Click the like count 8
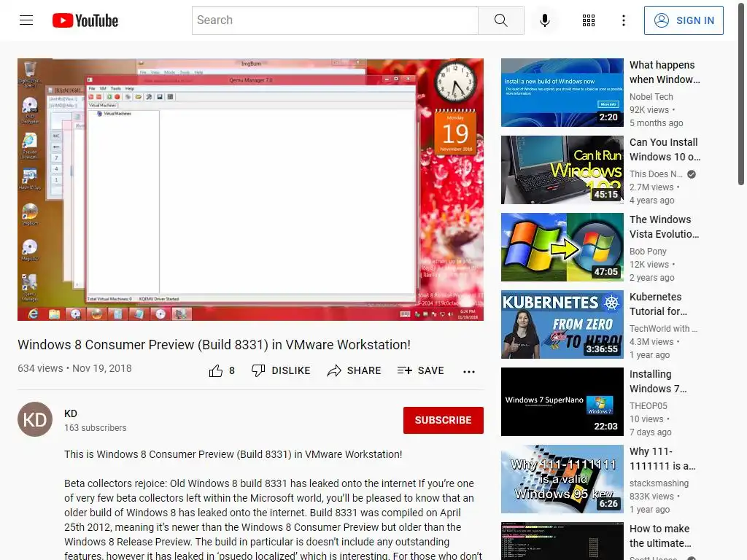Screen dimensions: 747x560 [232, 370]
